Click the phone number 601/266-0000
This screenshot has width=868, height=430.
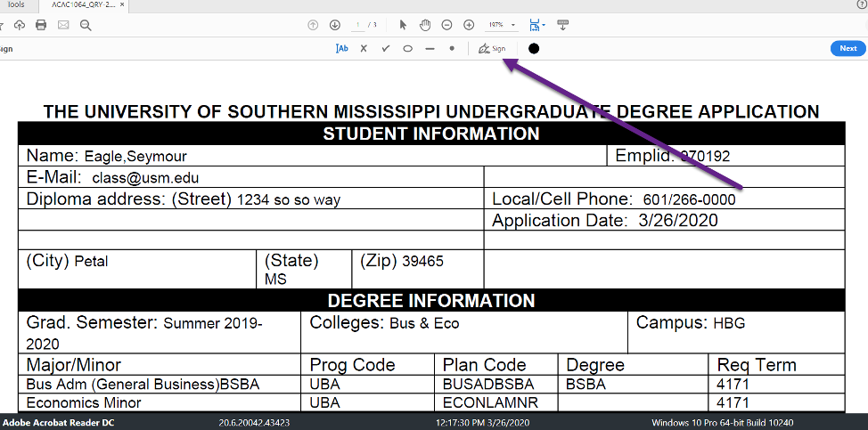[690, 199]
